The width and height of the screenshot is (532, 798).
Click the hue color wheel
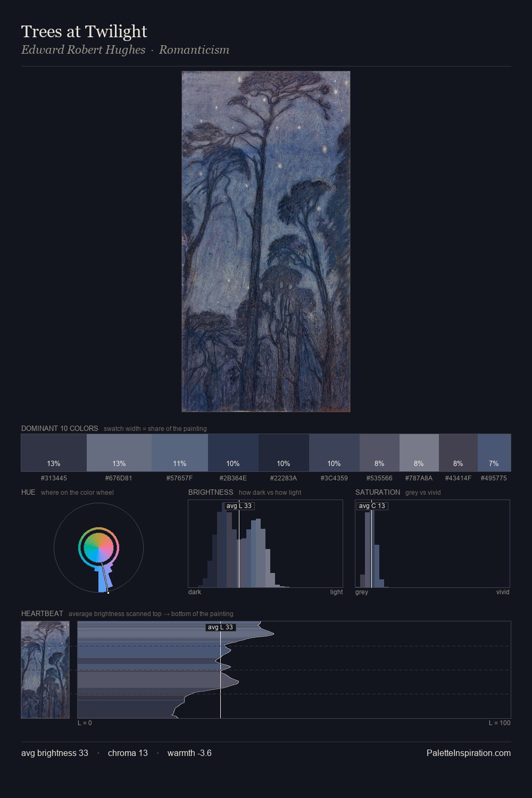98,547
